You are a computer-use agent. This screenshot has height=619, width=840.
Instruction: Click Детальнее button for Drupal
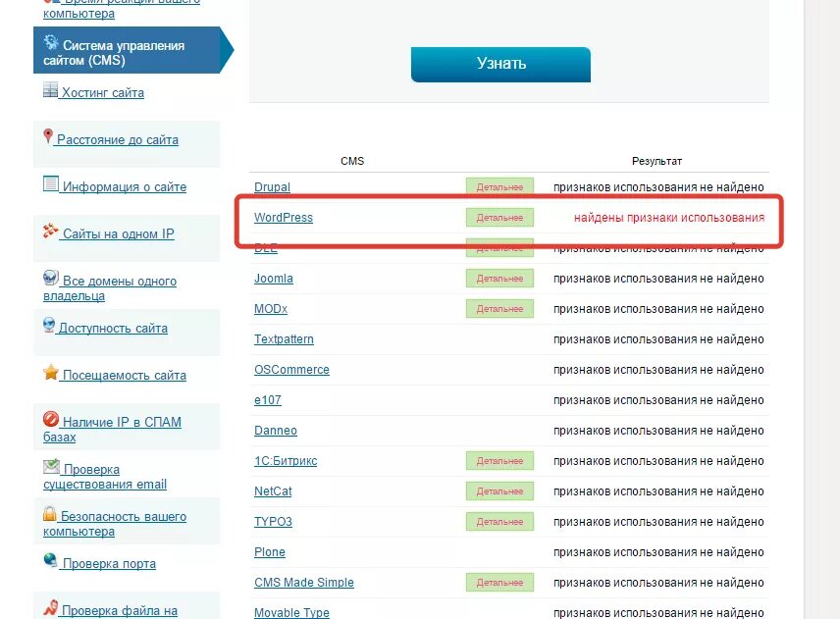point(499,187)
